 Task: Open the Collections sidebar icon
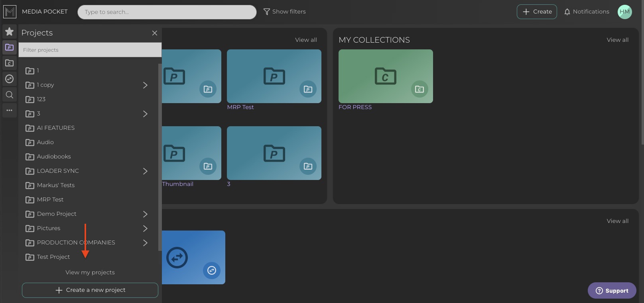(10, 63)
